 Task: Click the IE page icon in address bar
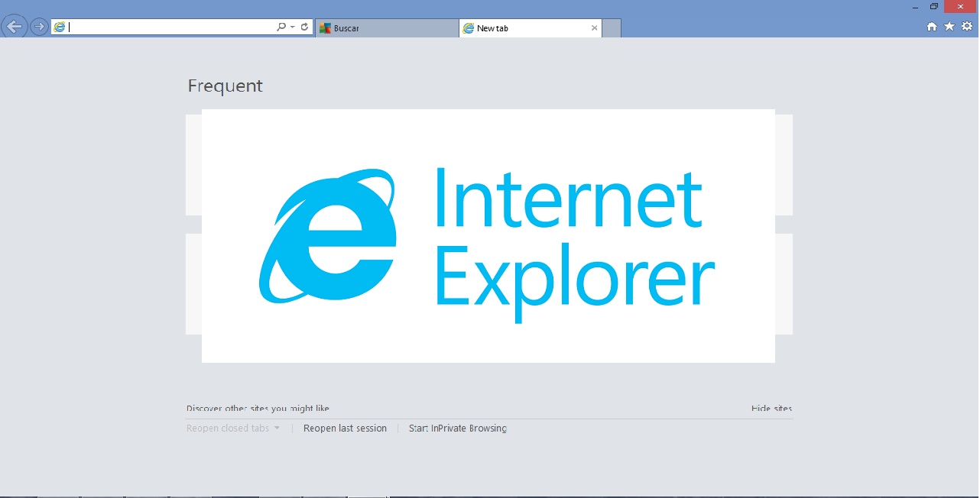pos(60,27)
